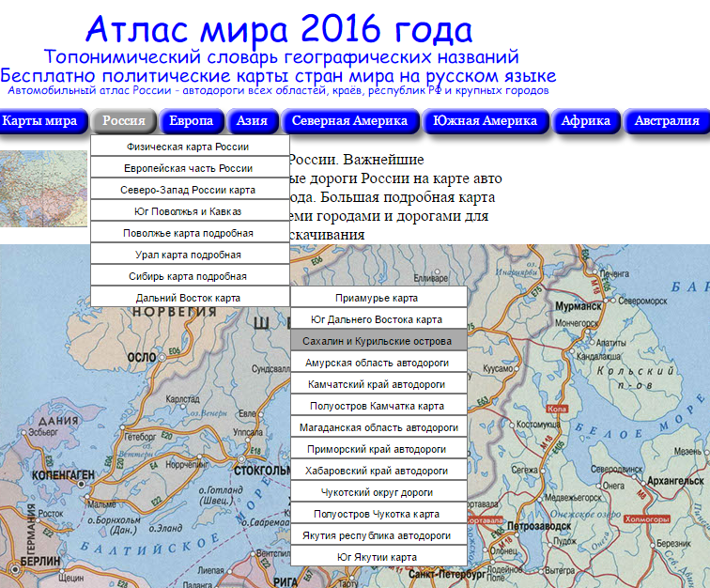Open Якутия республика автодороги item

click(378, 535)
